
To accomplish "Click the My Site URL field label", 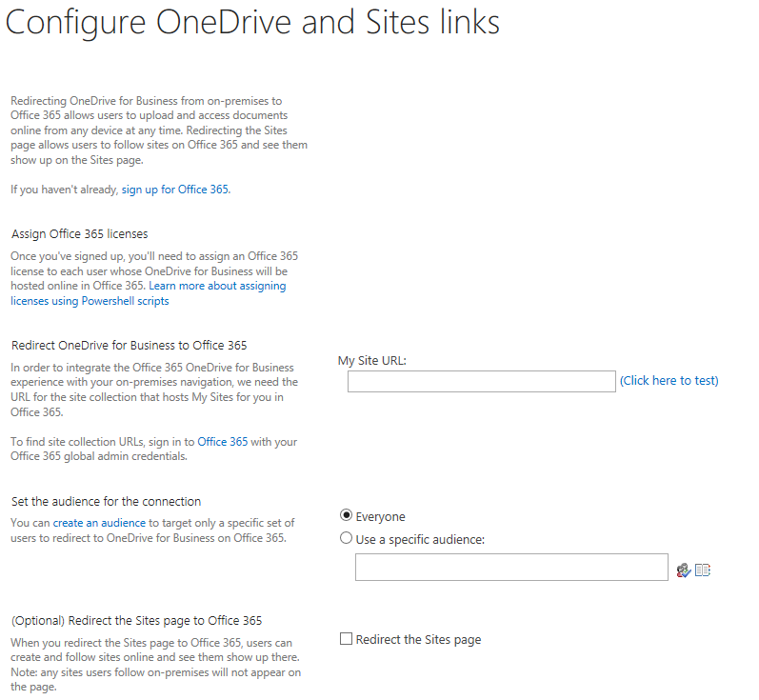I will (372, 361).
